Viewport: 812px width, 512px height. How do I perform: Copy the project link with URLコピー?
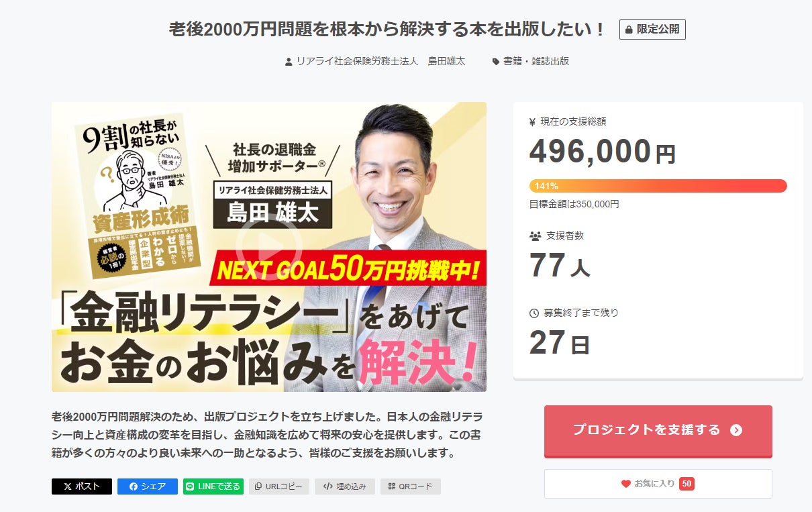[x=279, y=487]
